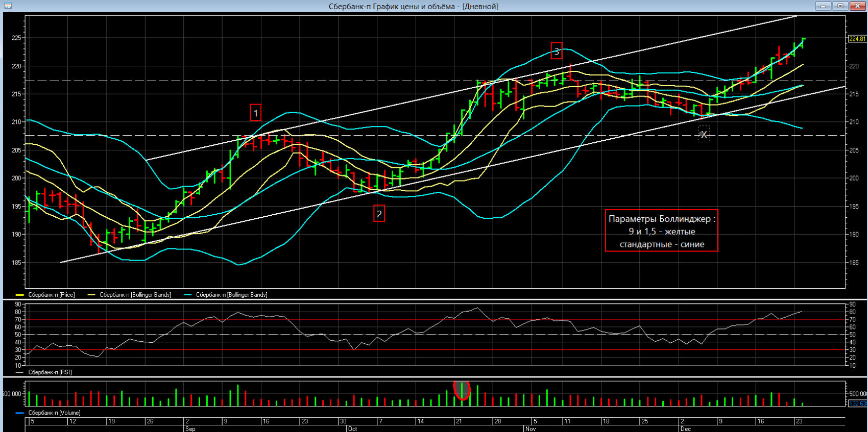Select the red-boxed marker labeled 3

[x=557, y=51]
